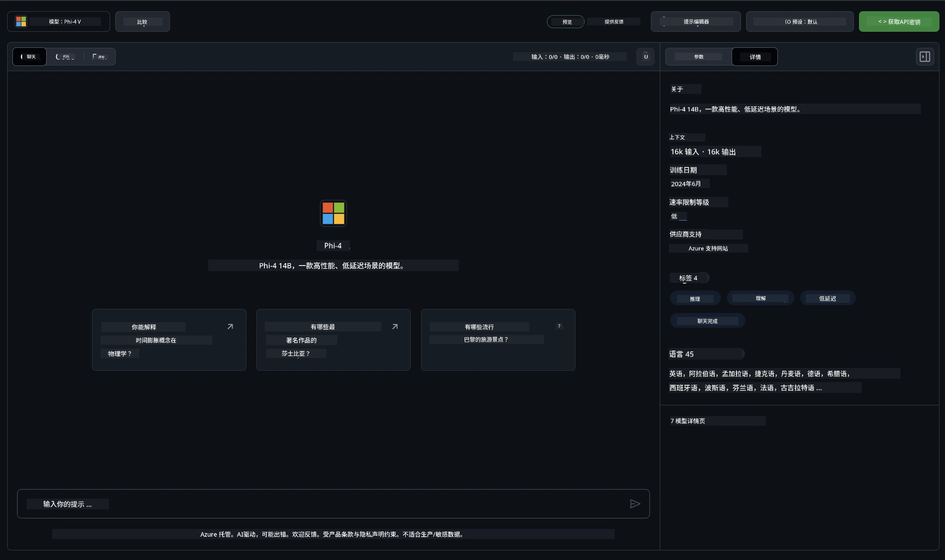Click the 比较 compare button

point(142,22)
